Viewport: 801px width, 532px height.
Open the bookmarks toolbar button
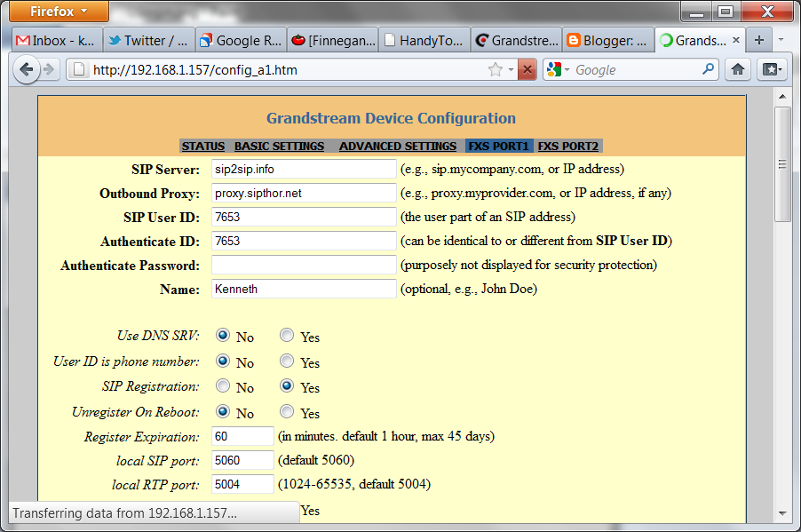coord(772,69)
